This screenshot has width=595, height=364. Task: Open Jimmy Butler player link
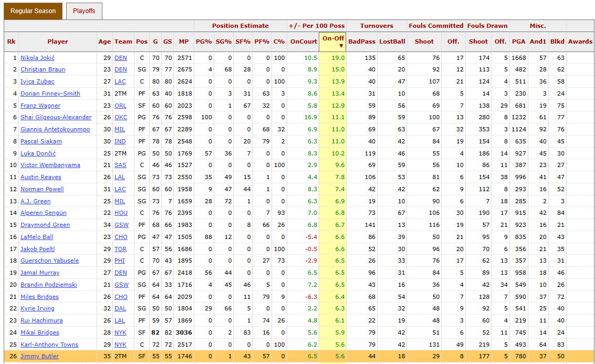click(39, 357)
